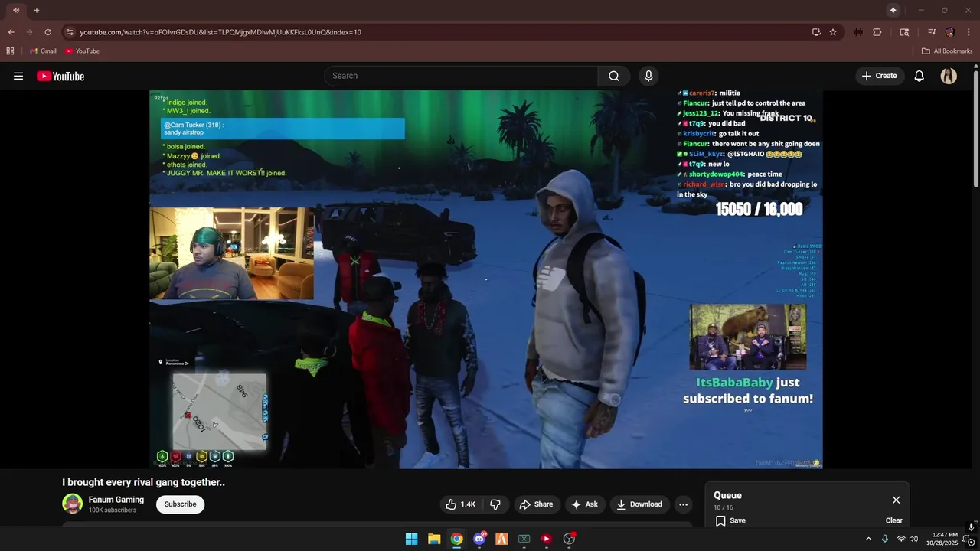Install app icon in address bar
This screenshot has width=980, height=551.
(x=816, y=32)
